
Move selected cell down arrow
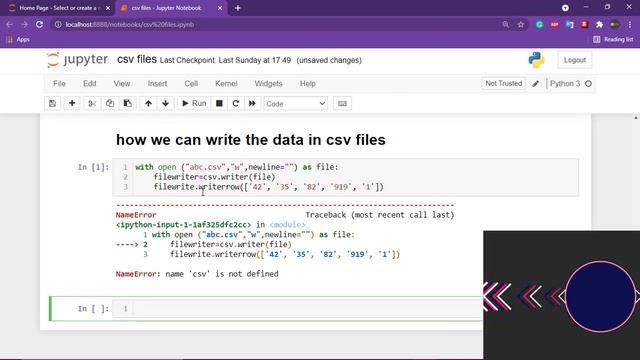(166, 103)
